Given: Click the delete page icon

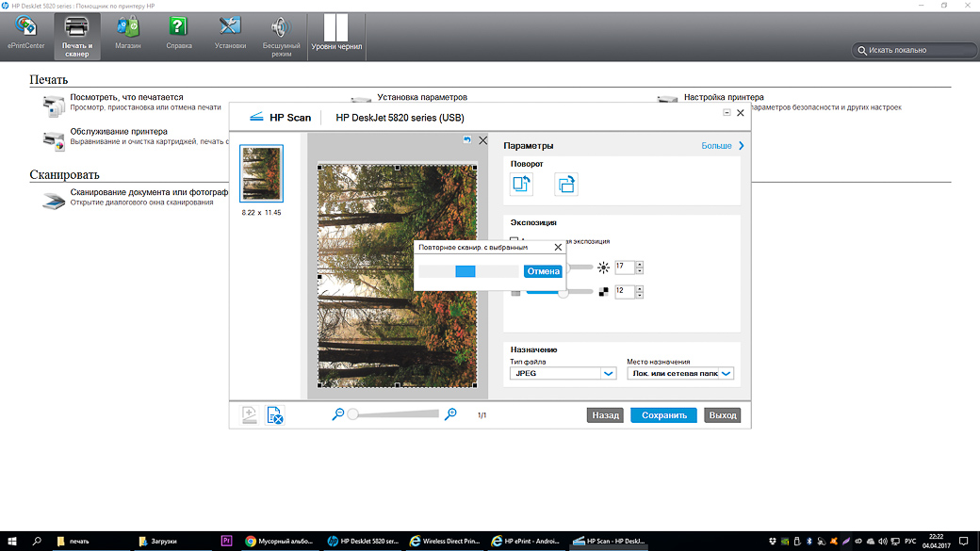Looking at the screenshot, I should [275, 414].
